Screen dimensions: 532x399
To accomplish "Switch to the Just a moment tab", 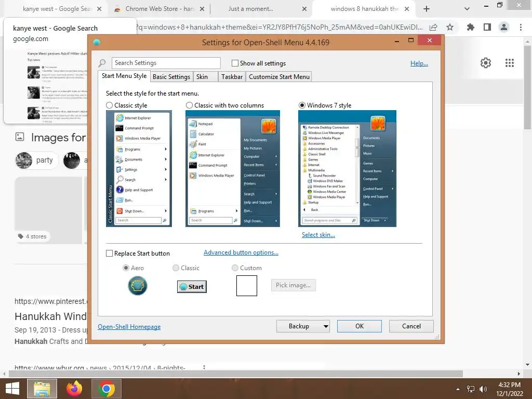I will coord(261,9).
